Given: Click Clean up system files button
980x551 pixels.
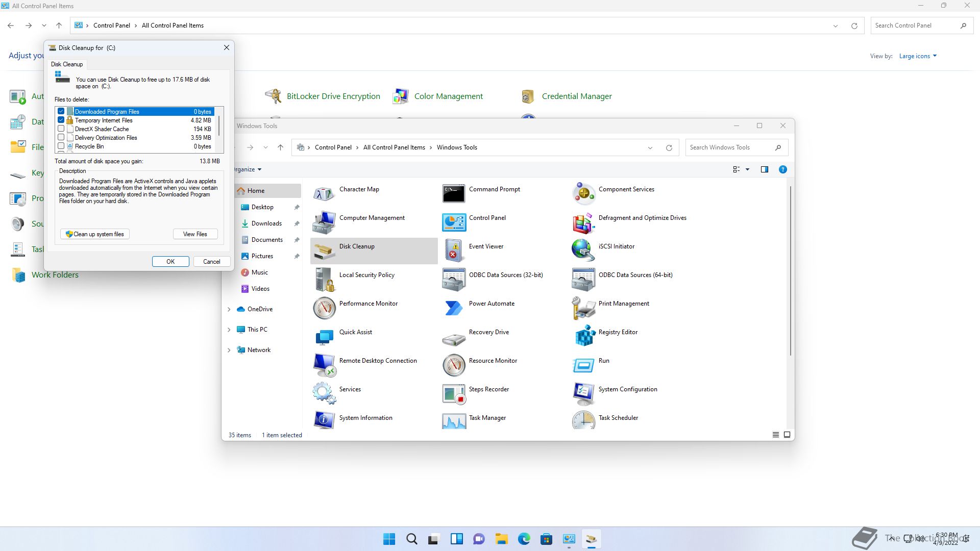Looking at the screenshot, I should point(95,234).
